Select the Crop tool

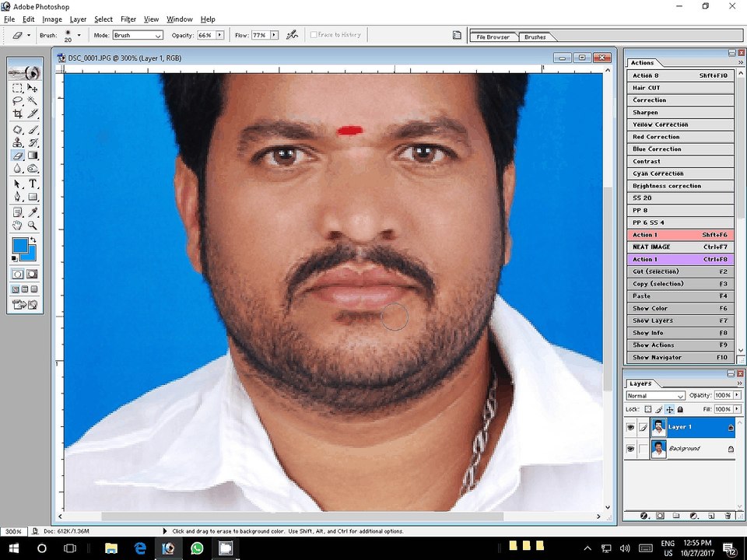coord(18,114)
